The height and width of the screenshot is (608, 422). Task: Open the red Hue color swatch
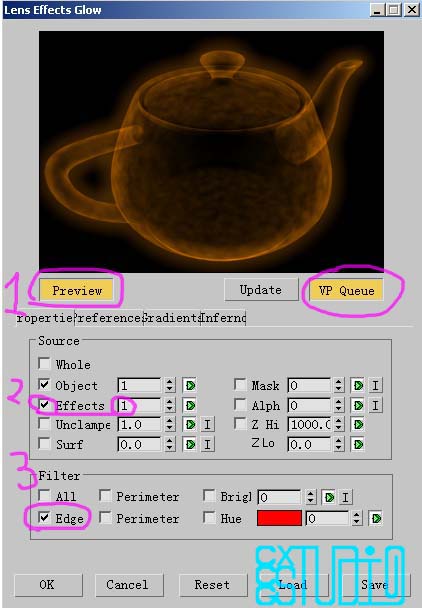(279, 518)
